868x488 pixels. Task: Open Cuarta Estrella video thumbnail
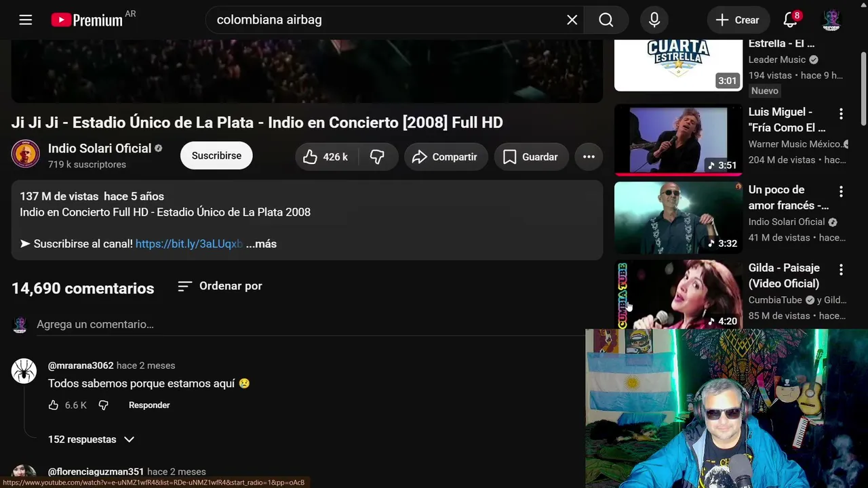678,64
